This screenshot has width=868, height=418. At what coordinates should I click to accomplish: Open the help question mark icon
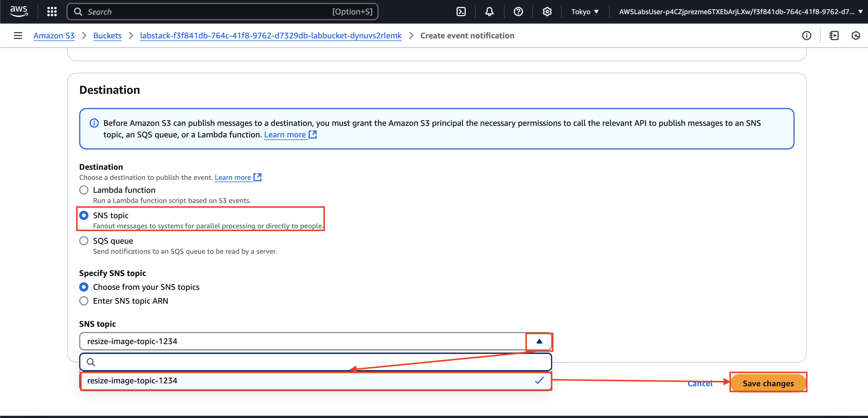click(x=518, y=12)
